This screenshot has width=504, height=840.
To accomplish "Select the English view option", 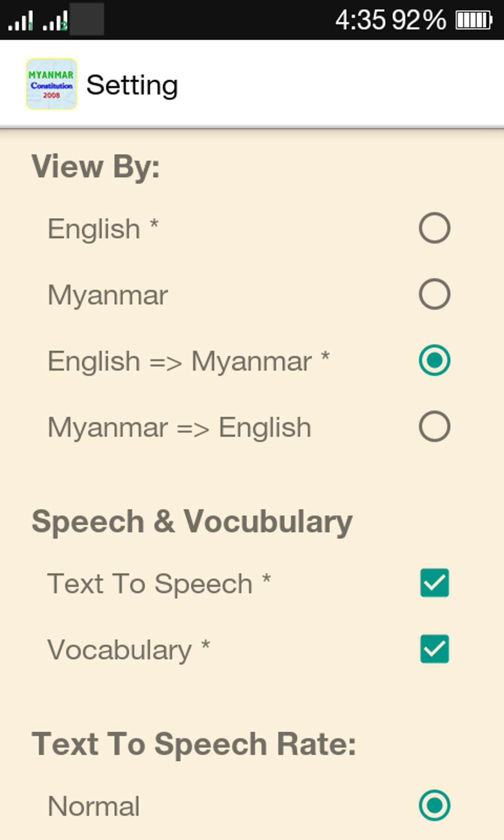I will click(434, 228).
